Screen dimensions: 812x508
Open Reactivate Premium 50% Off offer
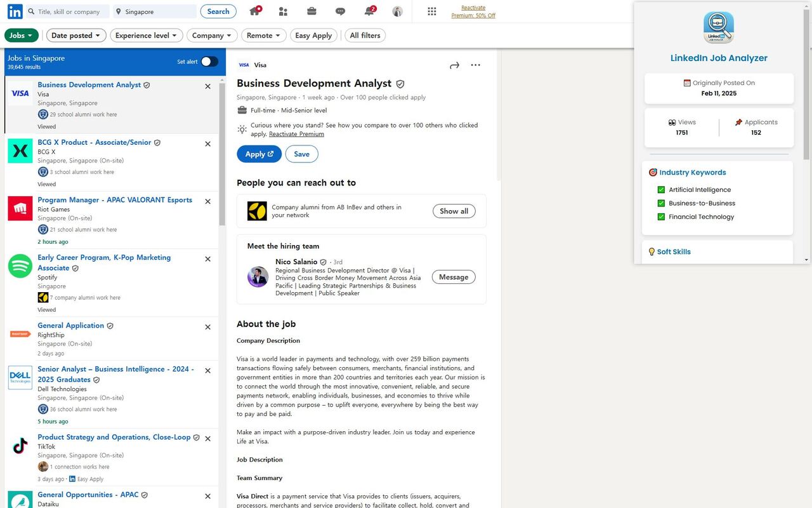point(473,11)
